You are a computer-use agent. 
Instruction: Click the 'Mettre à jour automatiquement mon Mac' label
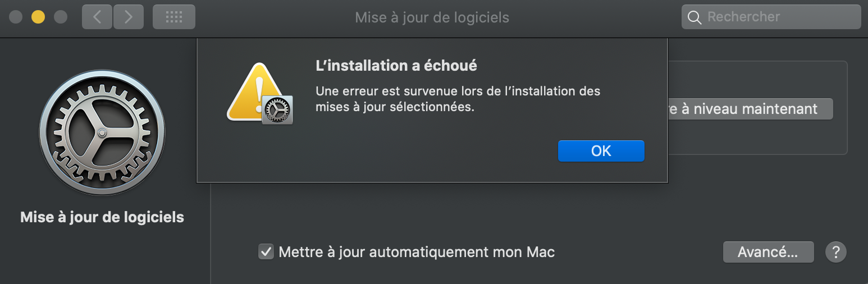coord(417,252)
